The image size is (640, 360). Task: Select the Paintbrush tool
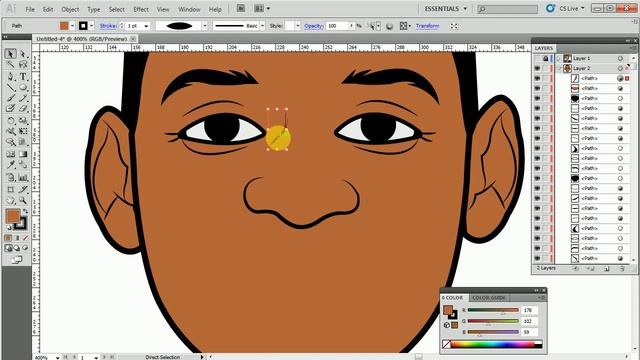[11, 98]
